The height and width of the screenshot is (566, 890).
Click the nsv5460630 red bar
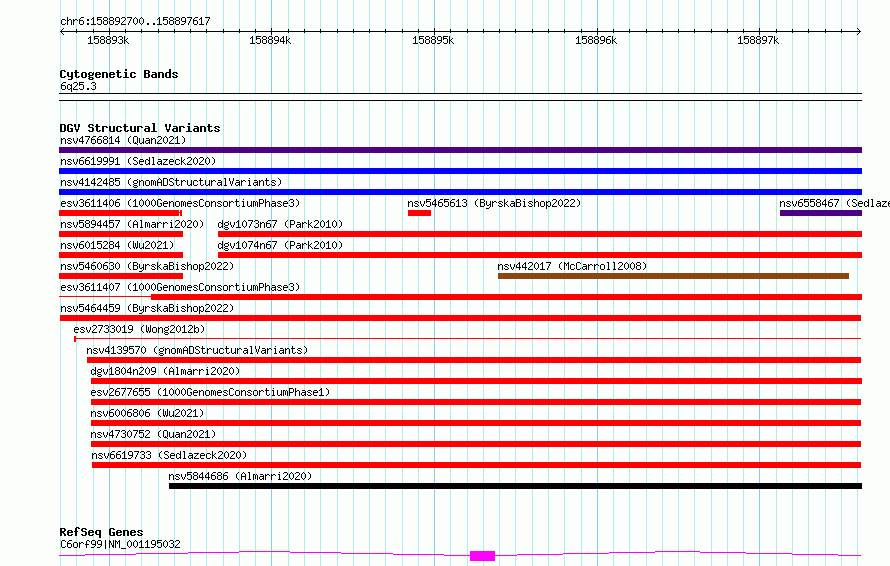tap(121, 276)
